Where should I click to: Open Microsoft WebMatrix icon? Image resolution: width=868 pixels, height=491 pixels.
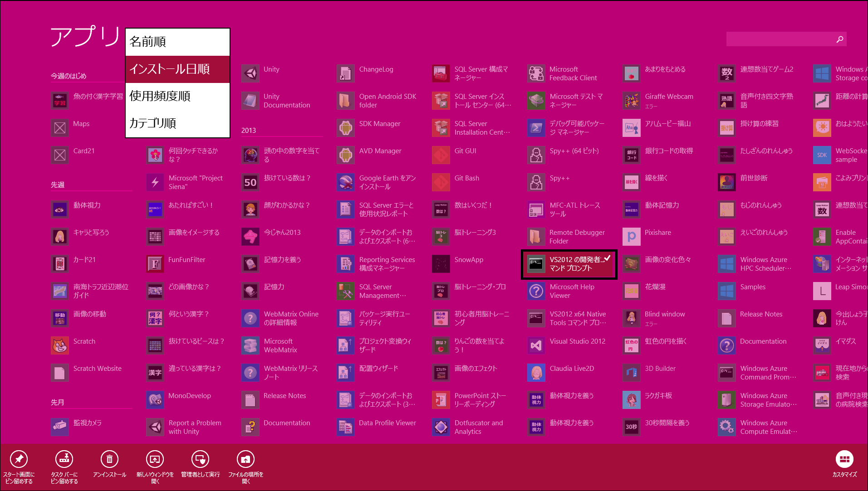tap(250, 345)
